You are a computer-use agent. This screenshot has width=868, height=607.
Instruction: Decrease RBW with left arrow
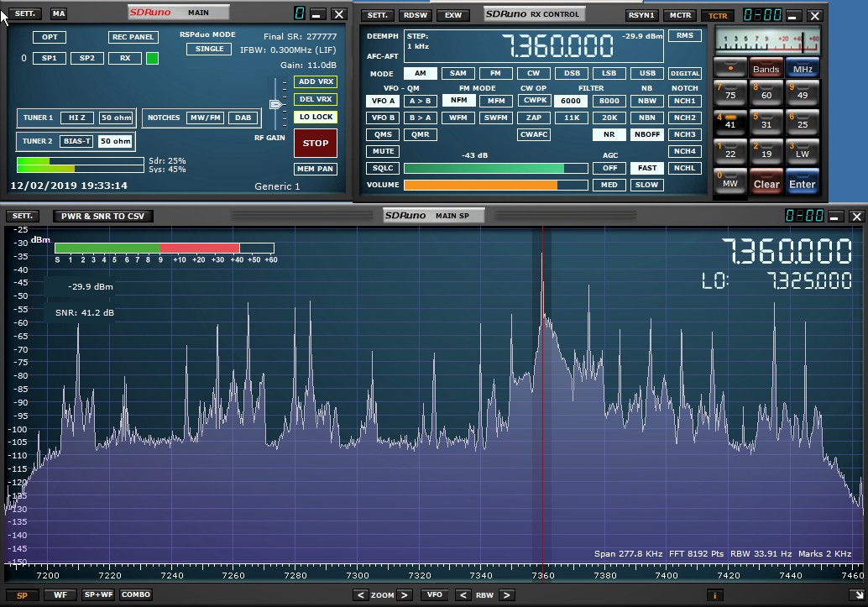coord(463,594)
